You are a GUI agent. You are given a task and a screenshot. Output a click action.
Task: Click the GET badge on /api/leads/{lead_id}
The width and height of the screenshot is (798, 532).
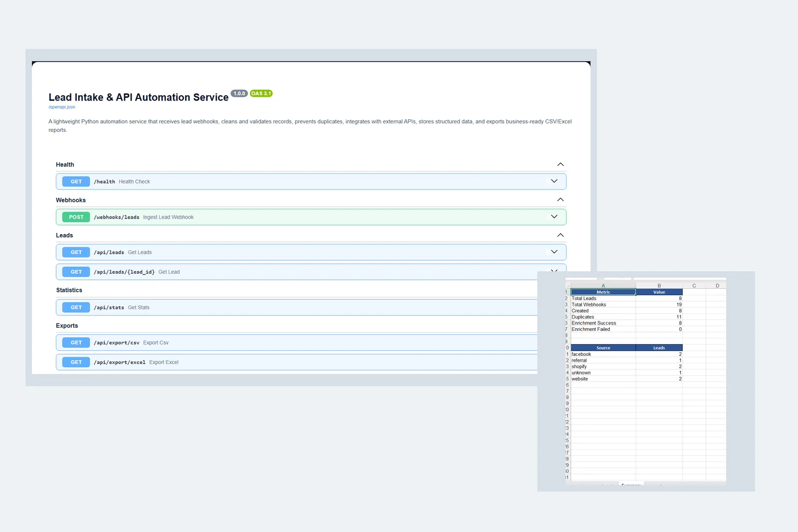tap(76, 272)
